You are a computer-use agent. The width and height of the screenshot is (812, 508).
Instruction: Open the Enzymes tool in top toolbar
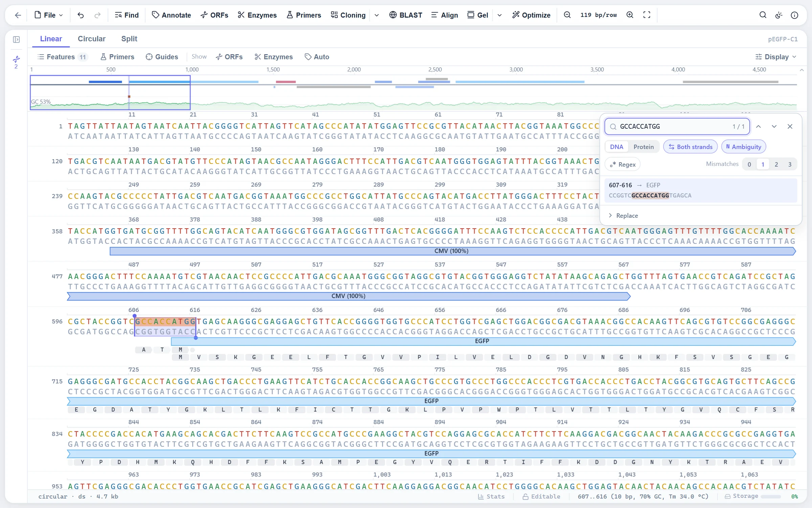click(257, 15)
